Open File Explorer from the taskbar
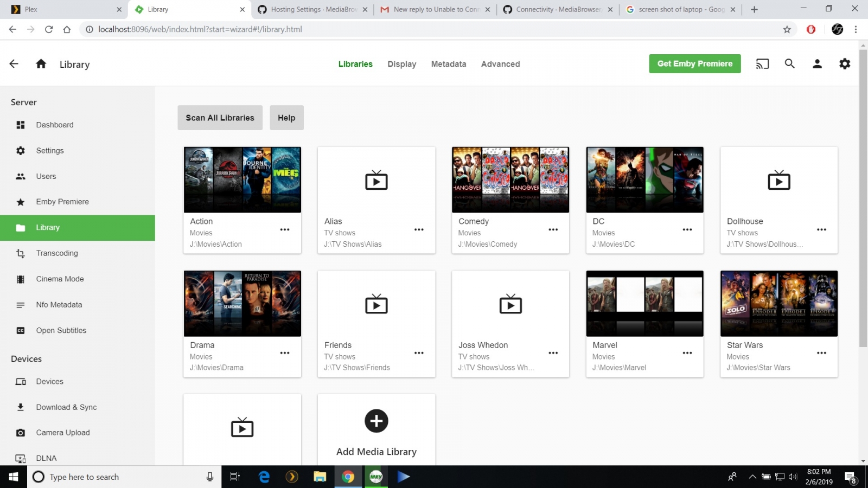The width and height of the screenshot is (868, 488). [320, 477]
